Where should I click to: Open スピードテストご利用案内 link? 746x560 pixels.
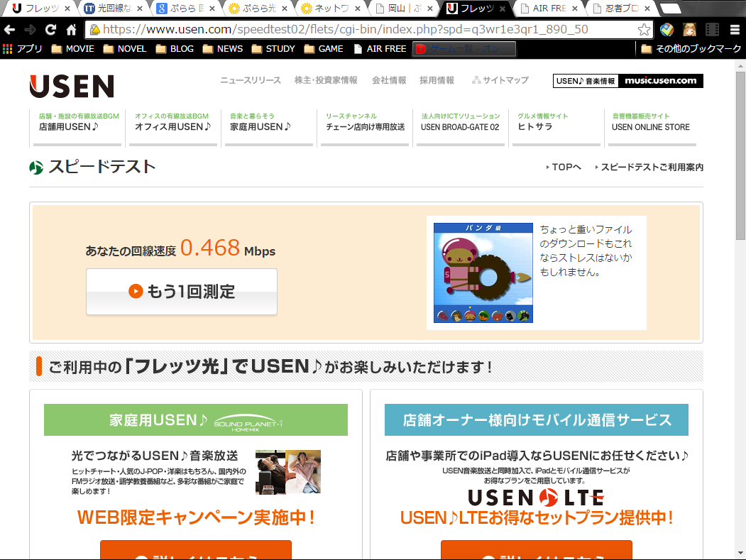(649, 167)
